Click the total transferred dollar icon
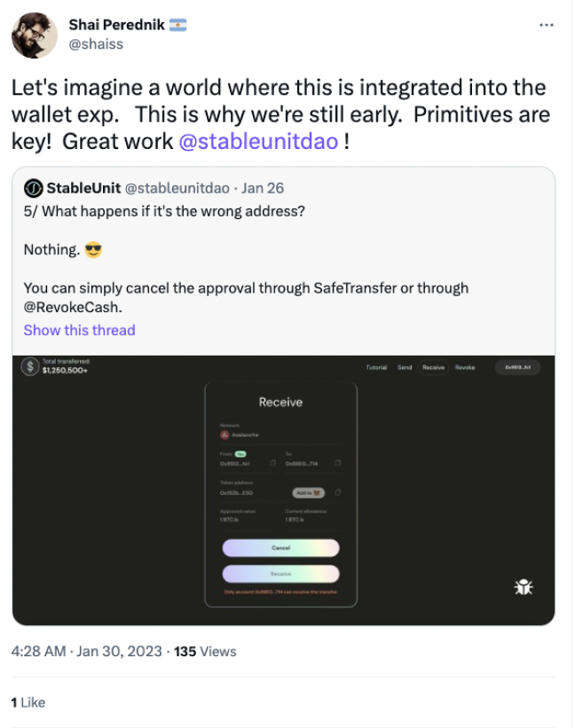The width and height of the screenshot is (575, 728). click(30, 367)
